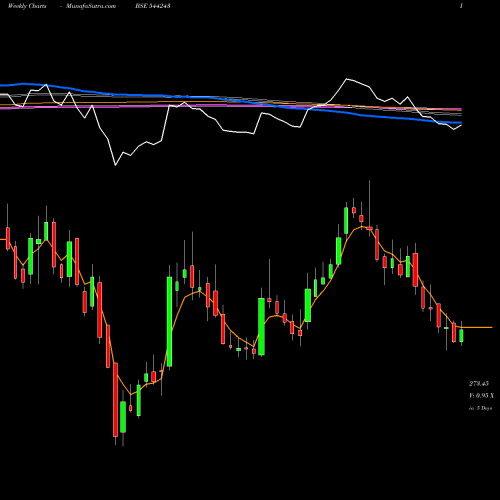
Task: Click the white indicator line's peak at upper right
Action: 347,79
